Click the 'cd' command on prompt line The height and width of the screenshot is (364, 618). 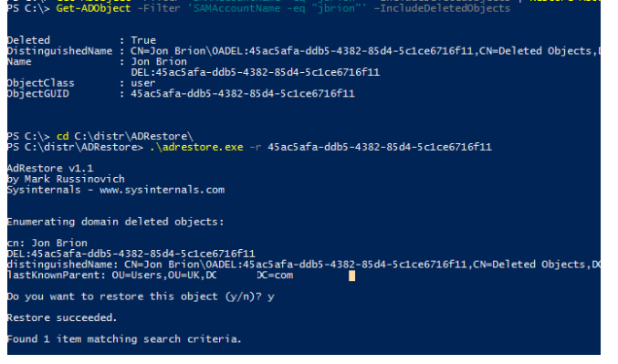pos(62,136)
